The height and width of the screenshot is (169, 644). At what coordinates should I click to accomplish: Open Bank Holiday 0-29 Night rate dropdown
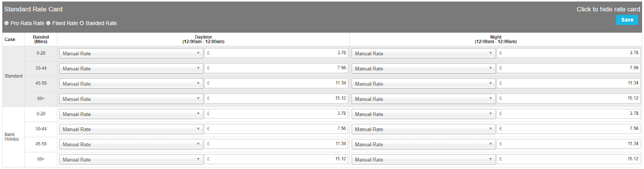pos(423,114)
